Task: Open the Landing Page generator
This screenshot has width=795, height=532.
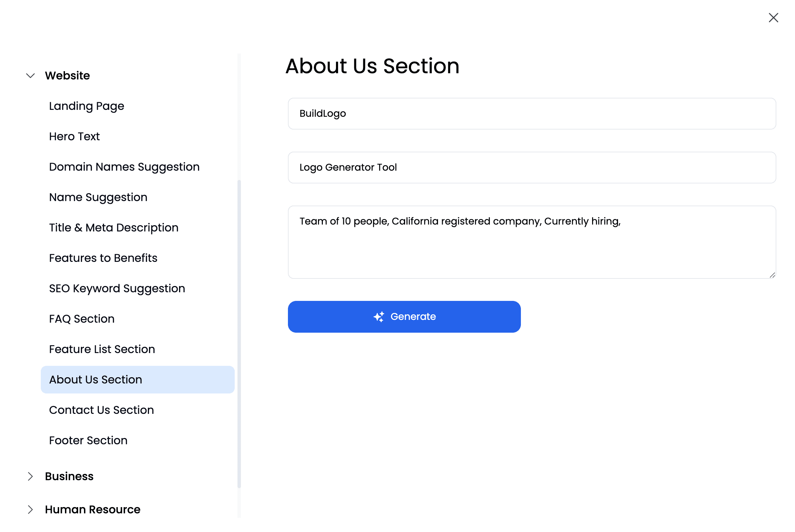Action: point(87,106)
